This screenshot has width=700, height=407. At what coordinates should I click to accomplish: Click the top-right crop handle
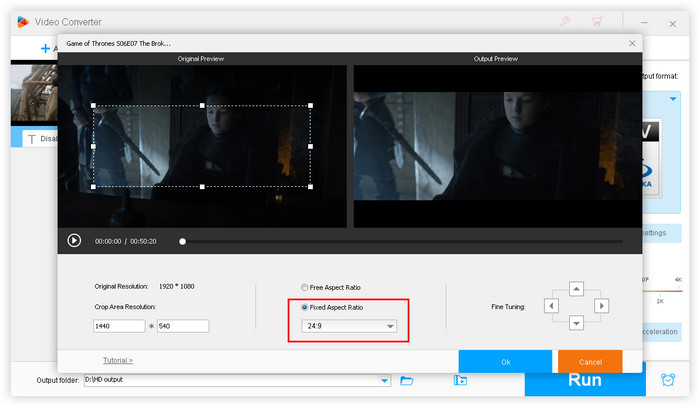[310, 106]
